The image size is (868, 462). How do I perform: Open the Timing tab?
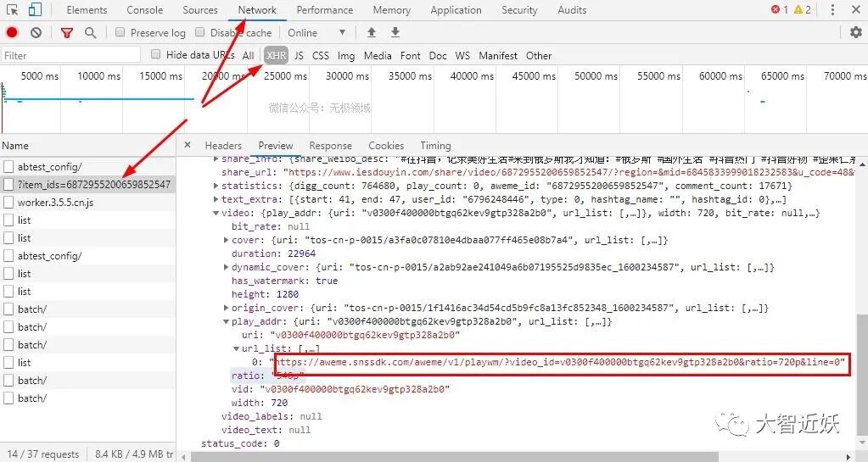(435, 146)
